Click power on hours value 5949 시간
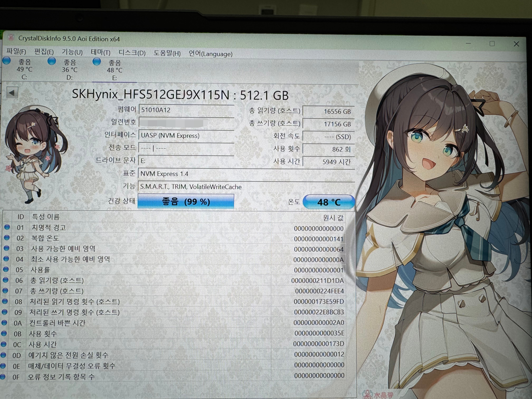This screenshot has width=532, height=399. (329, 162)
